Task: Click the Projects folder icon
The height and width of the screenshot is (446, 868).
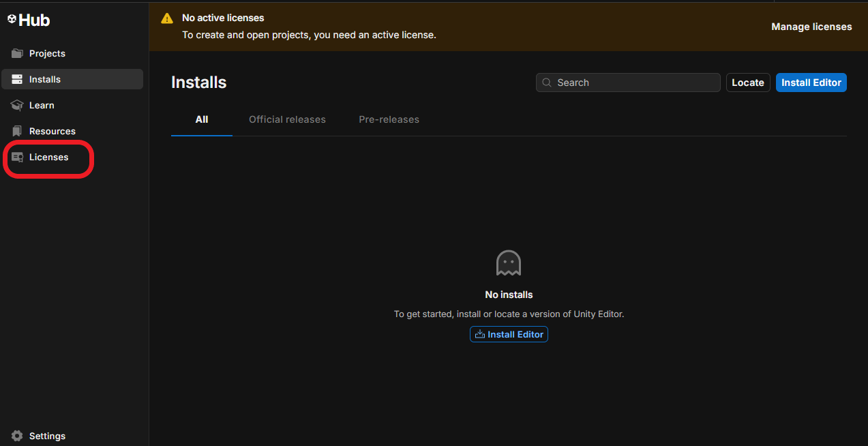Action: pyautogui.click(x=17, y=53)
